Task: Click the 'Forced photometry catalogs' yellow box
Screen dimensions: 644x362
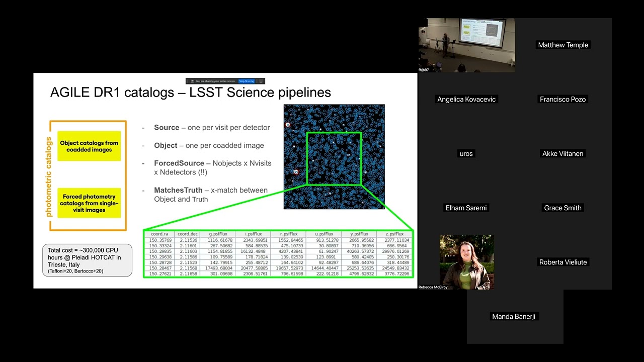Action: coord(89,203)
